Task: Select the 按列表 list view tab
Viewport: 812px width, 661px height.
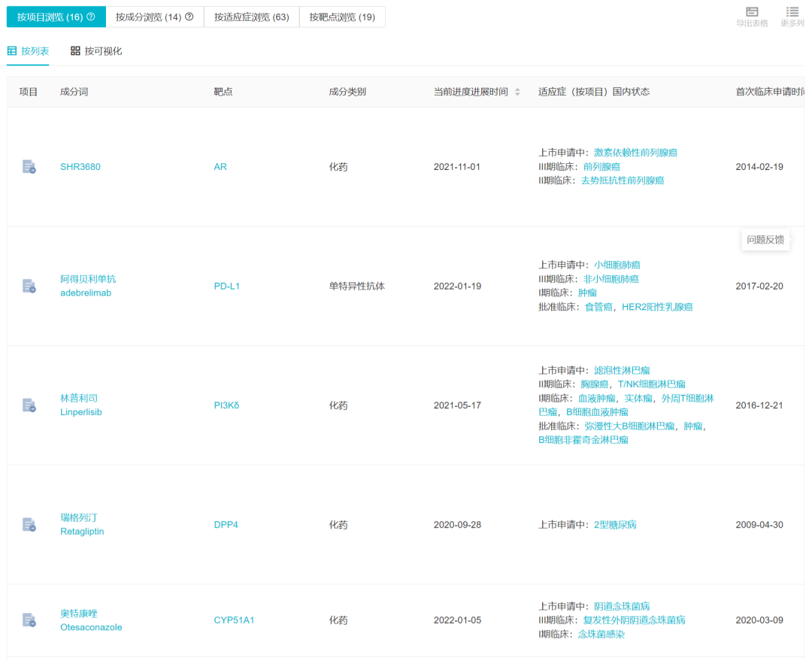Action: [28, 51]
